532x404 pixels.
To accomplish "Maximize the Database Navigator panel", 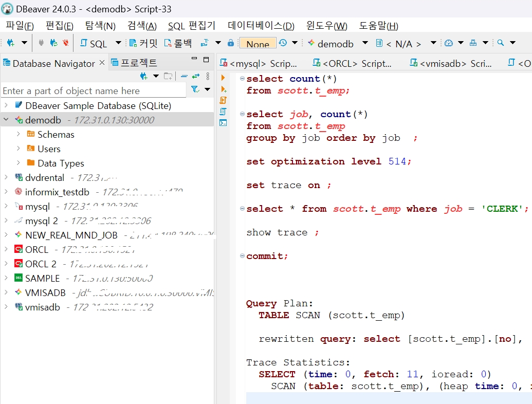I will [x=206, y=59].
